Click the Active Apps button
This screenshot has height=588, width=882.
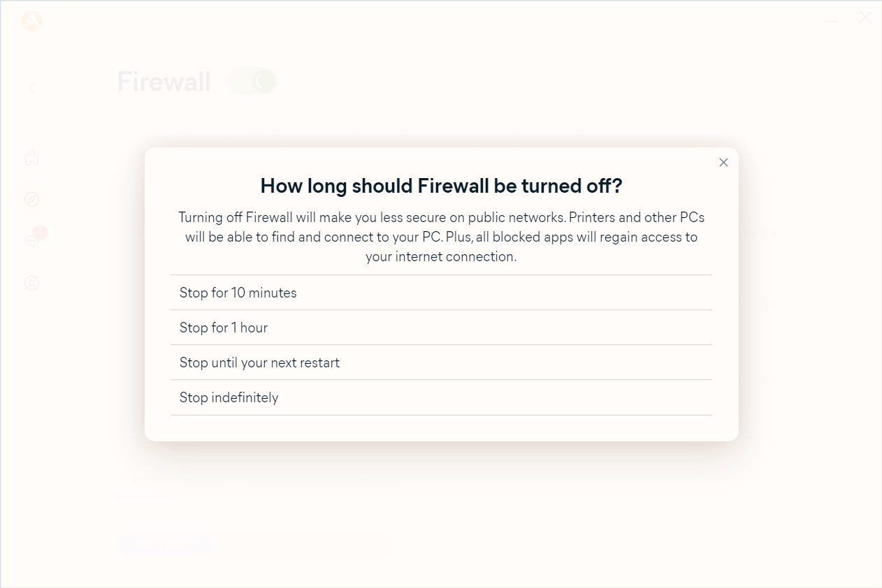[166, 545]
